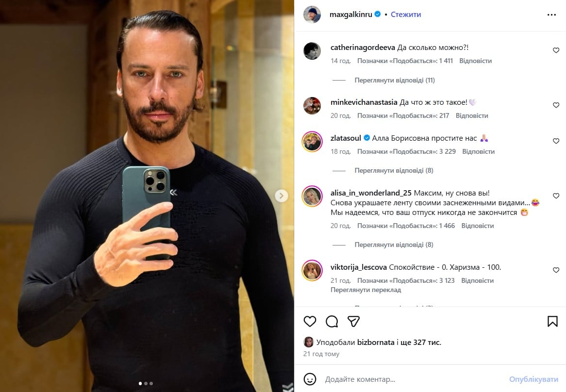Expand replies (8) under zlatasoul comment
This screenshot has height=392, width=566.
394,170
